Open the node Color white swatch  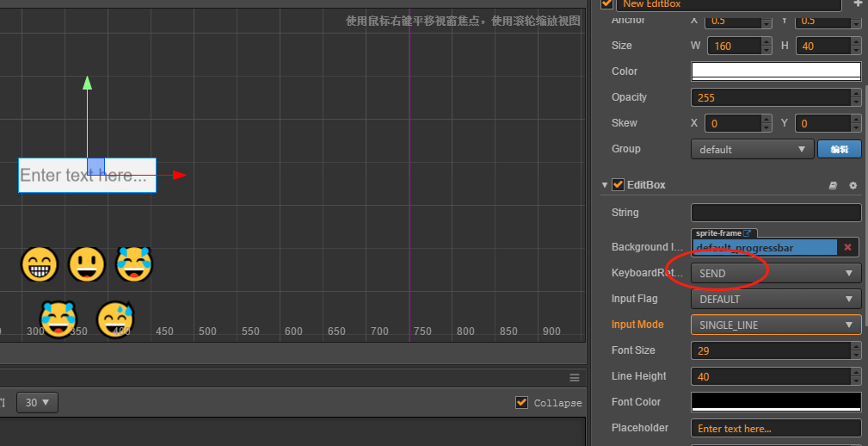coord(776,71)
